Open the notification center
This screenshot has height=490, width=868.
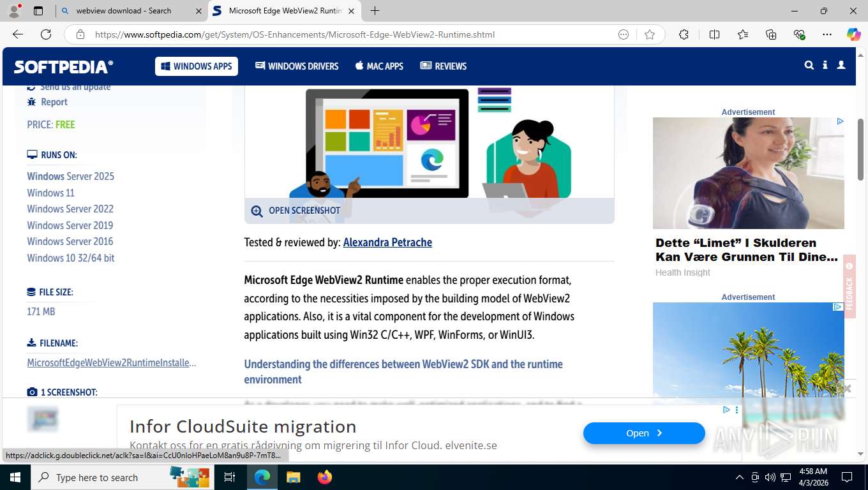(847, 477)
